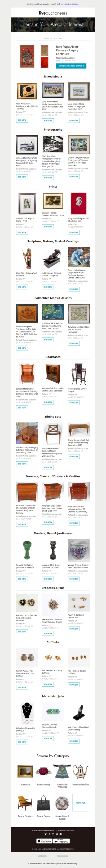This screenshot has width=106, height=868.
Task: Open the Browse Asian Antiquities link
Action: [62, 786]
